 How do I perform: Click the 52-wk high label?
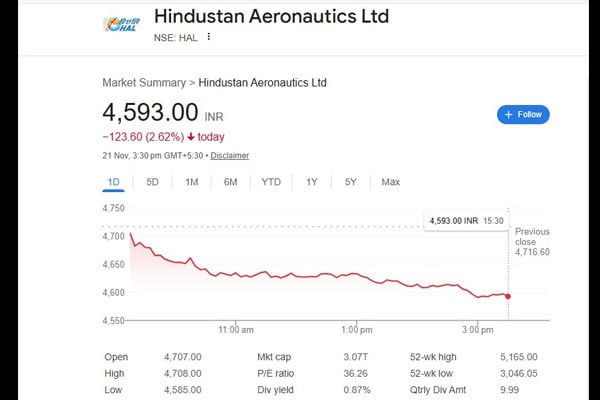[x=434, y=357]
